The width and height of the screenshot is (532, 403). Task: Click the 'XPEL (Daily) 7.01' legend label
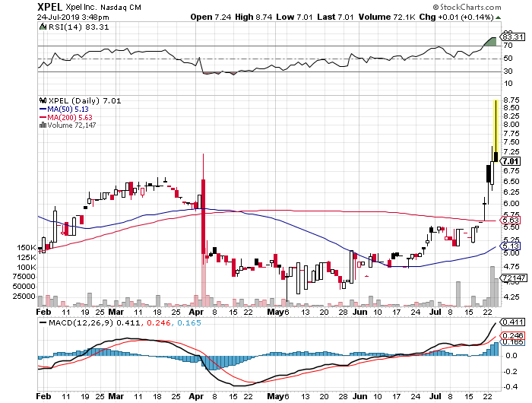84,101
